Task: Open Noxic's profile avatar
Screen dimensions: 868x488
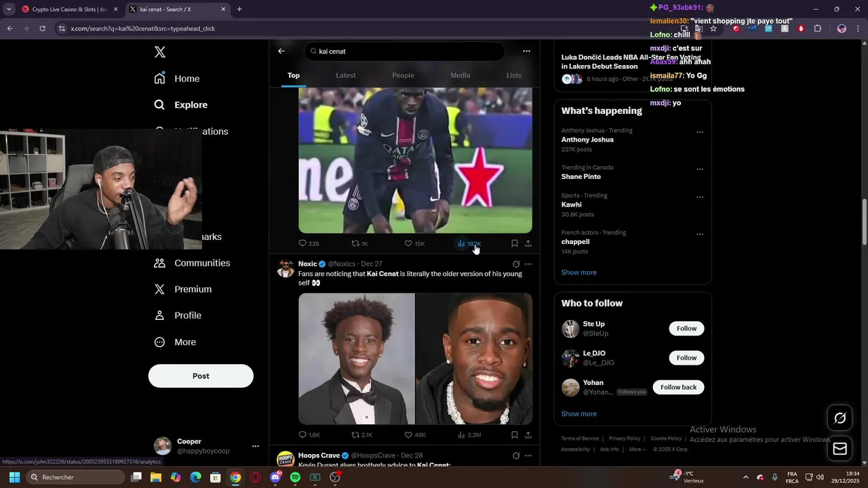Action: (x=285, y=268)
